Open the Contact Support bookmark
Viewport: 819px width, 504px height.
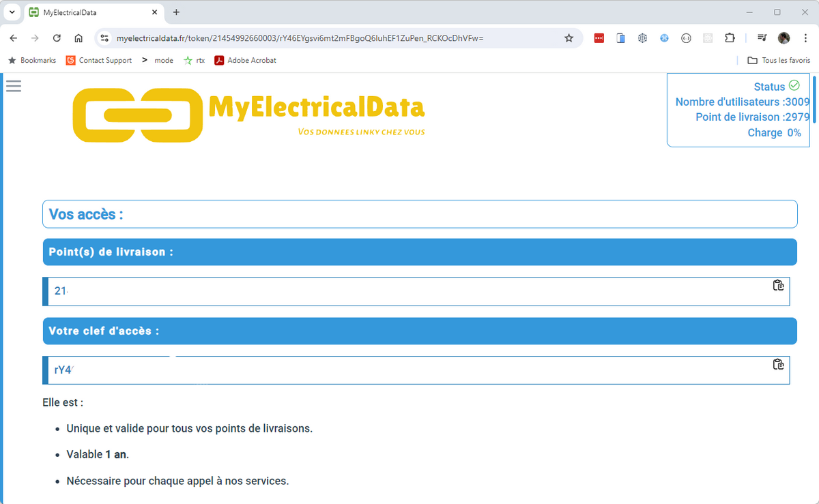[x=99, y=60]
